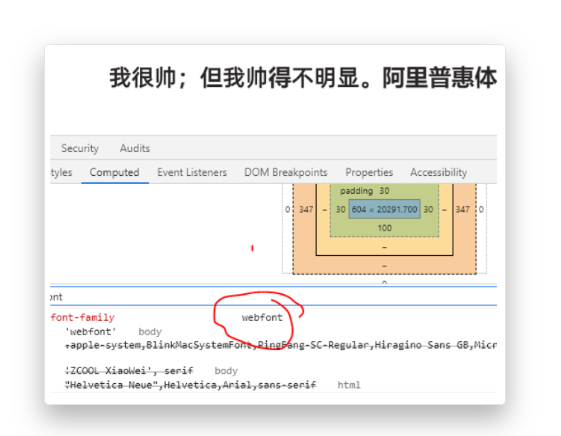Switch to the Styles tab
This screenshot has height=436, width=561.
pyautogui.click(x=62, y=172)
